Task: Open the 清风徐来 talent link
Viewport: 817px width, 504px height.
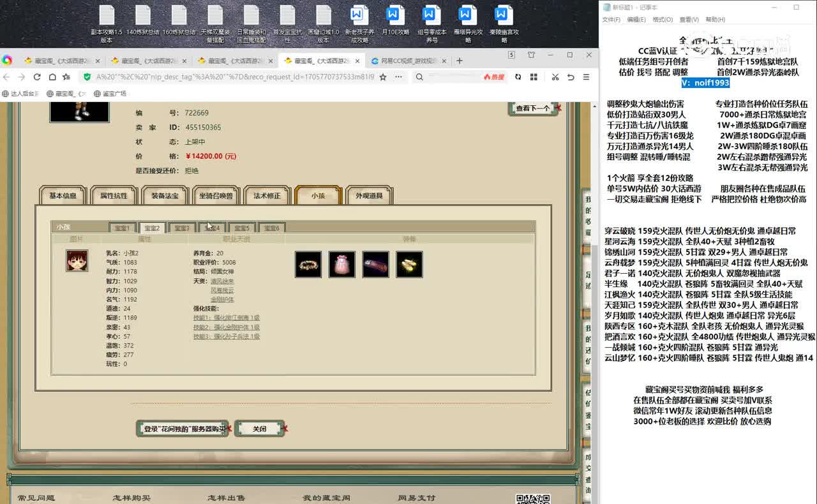Action: coord(222,281)
